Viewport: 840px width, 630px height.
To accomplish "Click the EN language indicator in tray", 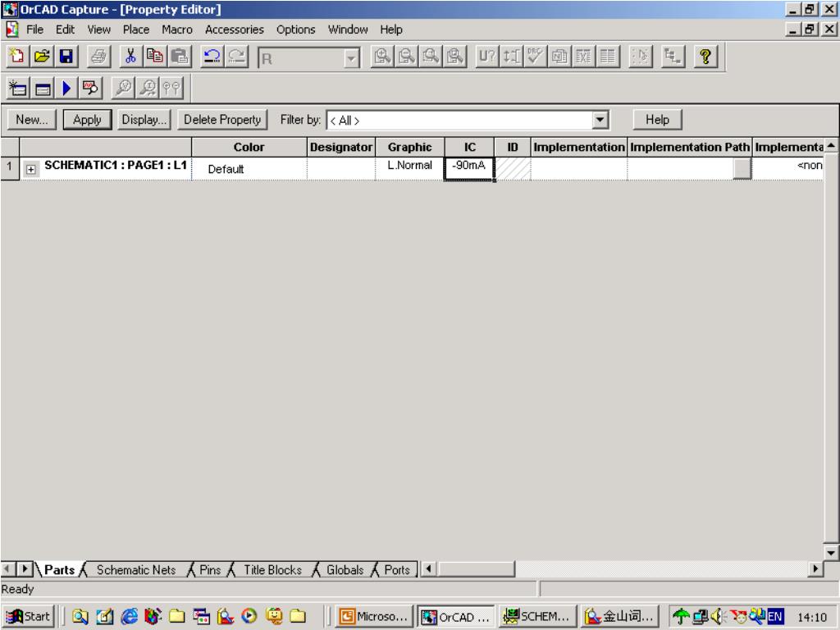I will click(774, 617).
